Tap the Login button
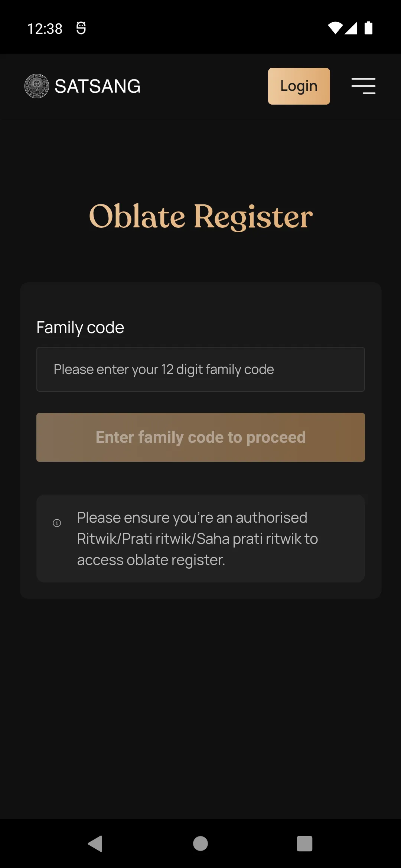The height and width of the screenshot is (868, 401). coord(299,86)
